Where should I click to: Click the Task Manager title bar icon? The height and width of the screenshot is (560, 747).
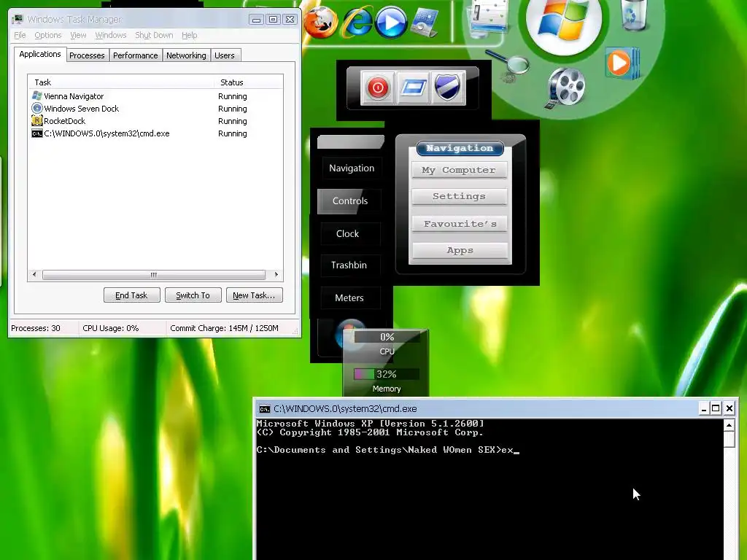(x=18, y=19)
